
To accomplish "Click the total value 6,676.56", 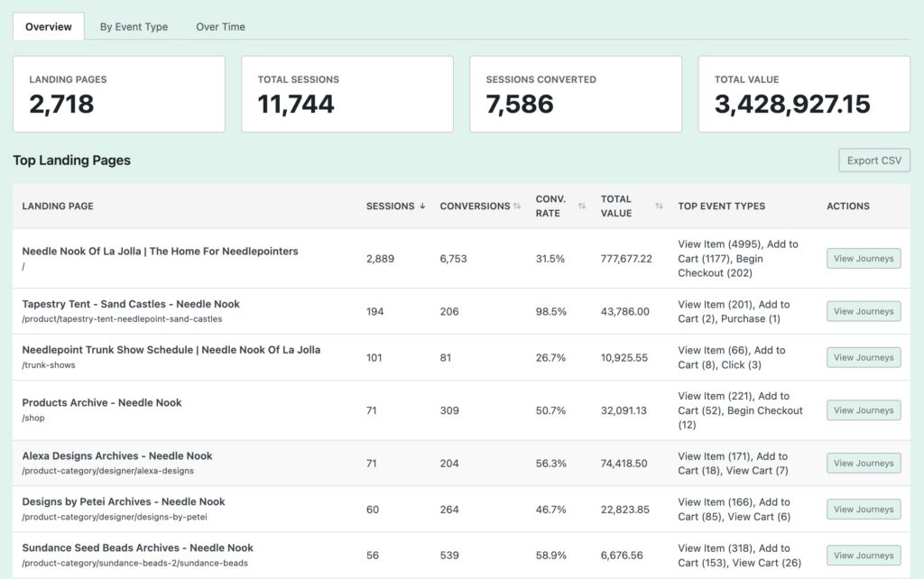I will click(622, 556).
